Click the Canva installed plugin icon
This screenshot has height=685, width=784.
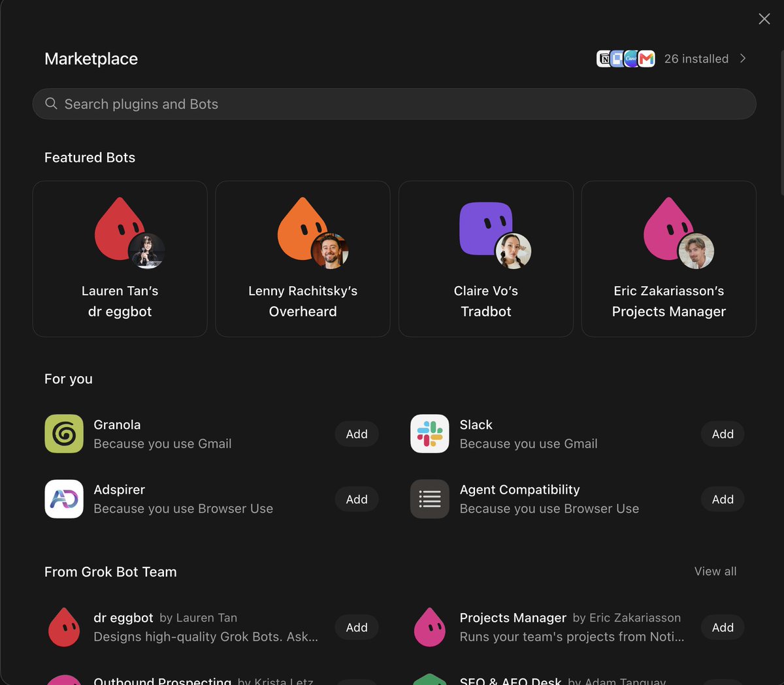point(631,59)
